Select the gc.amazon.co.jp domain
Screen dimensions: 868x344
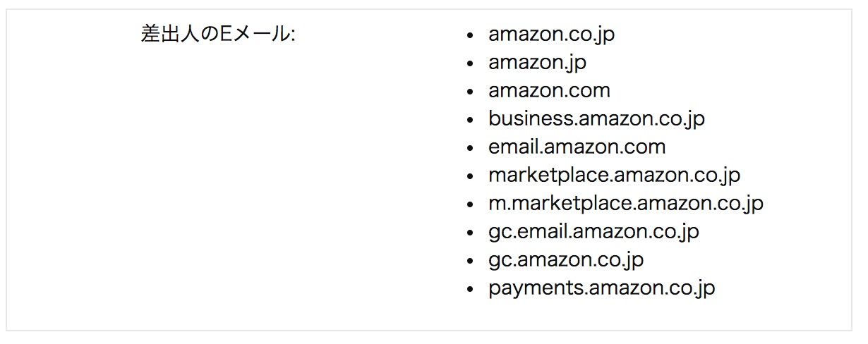point(565,259)
